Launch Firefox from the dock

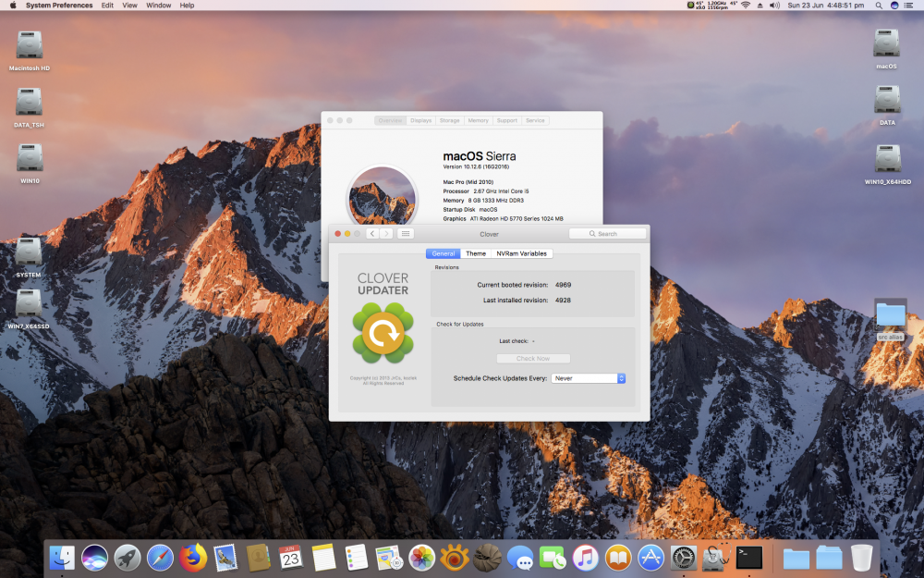[193, 558]
